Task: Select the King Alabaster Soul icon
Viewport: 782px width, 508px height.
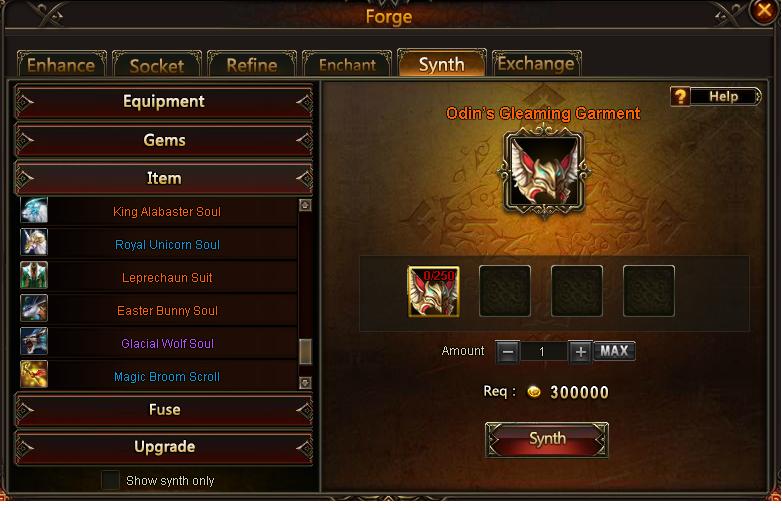Action: pyautogui.click(x=34, y=210)
